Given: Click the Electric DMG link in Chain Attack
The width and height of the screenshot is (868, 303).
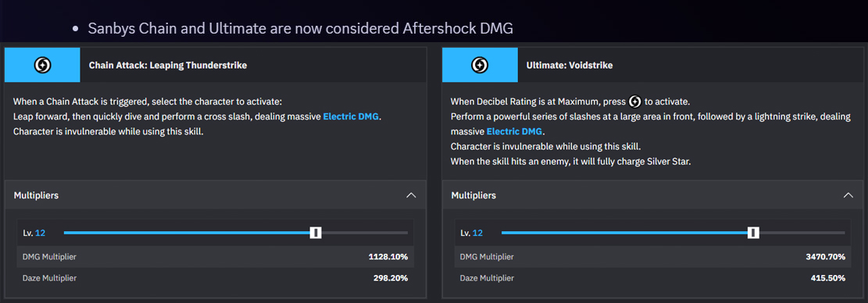Looking at the screenshot, I should (352, 117).
